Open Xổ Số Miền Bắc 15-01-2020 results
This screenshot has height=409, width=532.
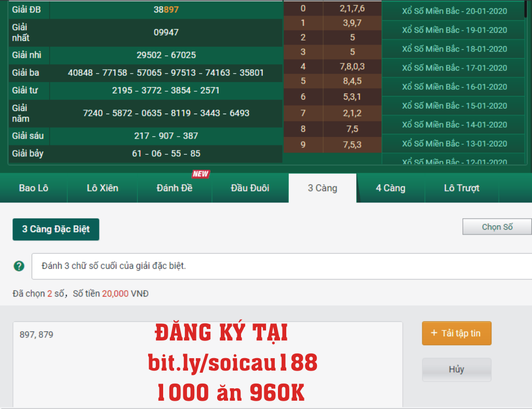pyautogui.click(x=454, y=105)
